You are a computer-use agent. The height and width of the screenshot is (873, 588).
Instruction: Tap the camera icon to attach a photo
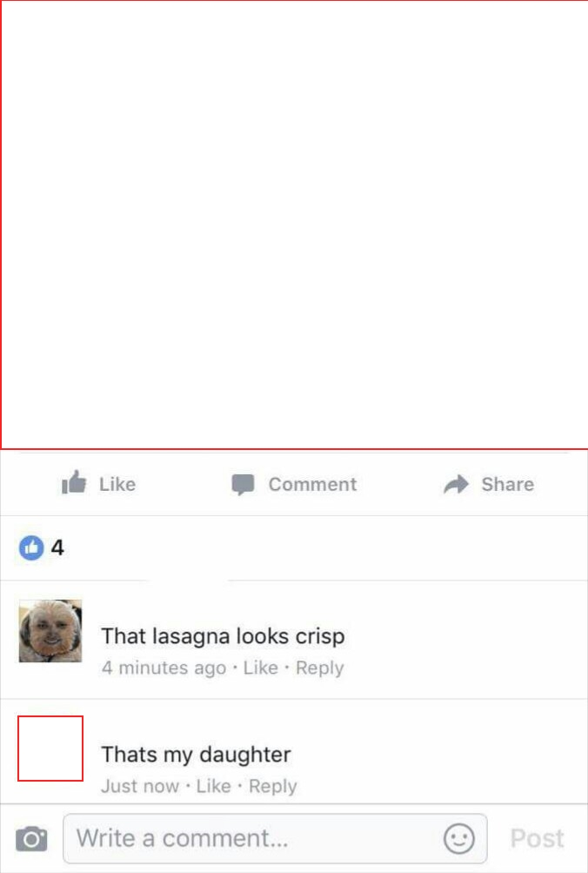[x=31, y=838]
